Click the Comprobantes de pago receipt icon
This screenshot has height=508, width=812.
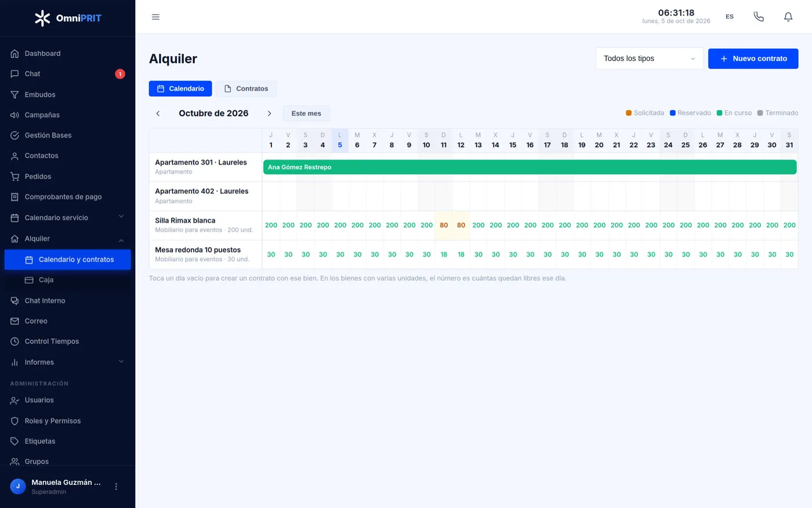pyautogui.click(x=14, y=197)
